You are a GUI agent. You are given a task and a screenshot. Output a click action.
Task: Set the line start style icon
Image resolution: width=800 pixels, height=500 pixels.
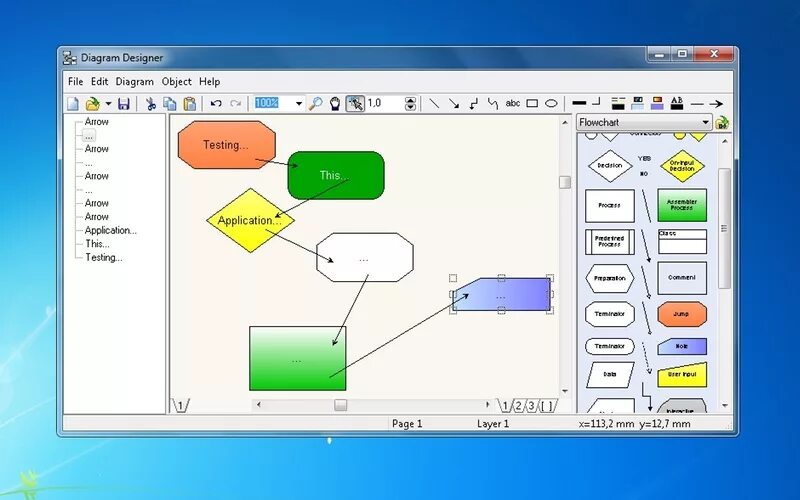696,104
